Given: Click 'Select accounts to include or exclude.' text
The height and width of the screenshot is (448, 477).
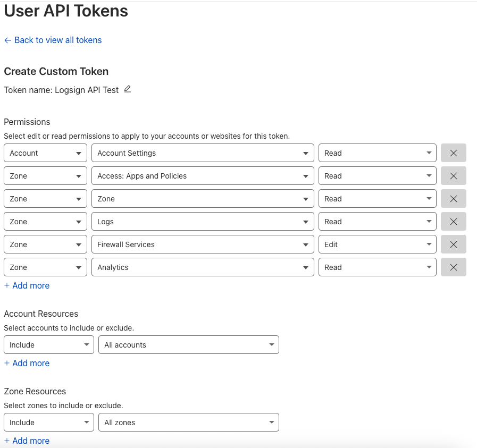Looking at the screenshot, I should (69, 328).
